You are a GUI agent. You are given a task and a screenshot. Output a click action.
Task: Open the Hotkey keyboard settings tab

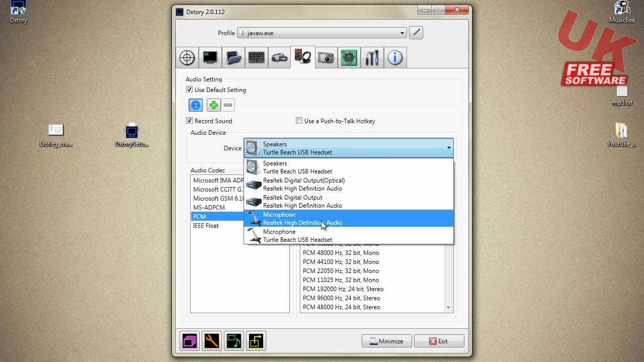pos(257,58)
